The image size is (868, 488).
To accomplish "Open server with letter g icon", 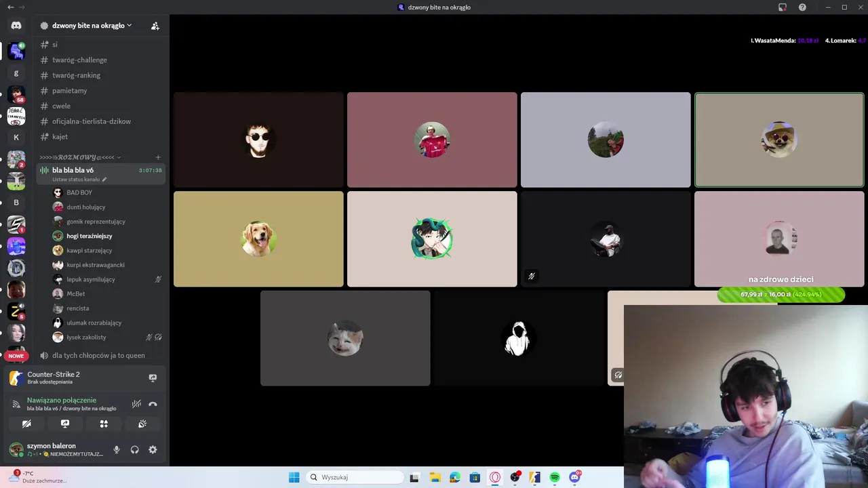I will pos(16,73).
